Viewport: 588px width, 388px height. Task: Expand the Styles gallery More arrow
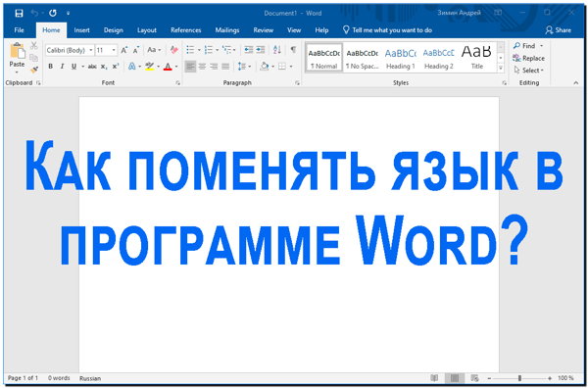click(x=500, y=69)
